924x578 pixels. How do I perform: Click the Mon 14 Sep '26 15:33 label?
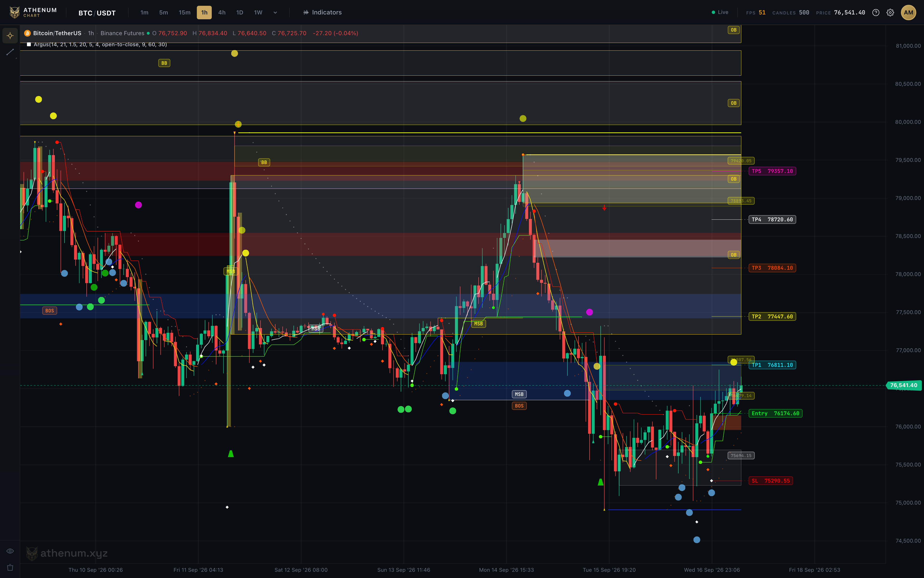click(506, 570)
